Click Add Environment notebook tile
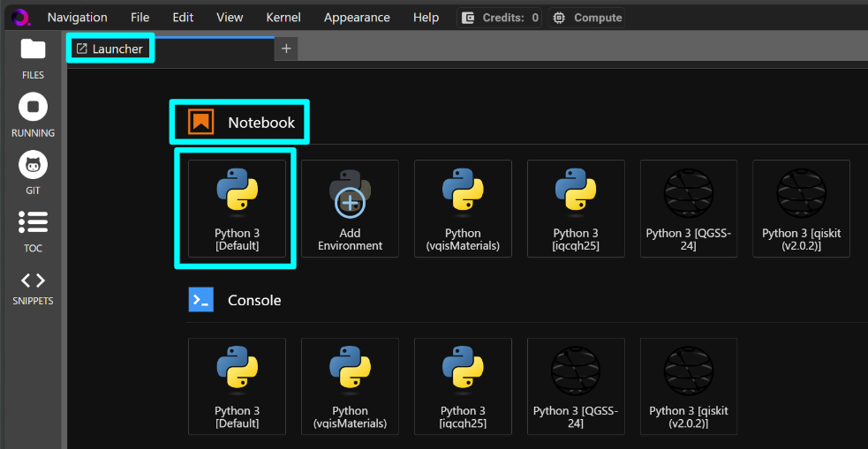Viewport: 868px width, 449px height. tap(350, 208)
